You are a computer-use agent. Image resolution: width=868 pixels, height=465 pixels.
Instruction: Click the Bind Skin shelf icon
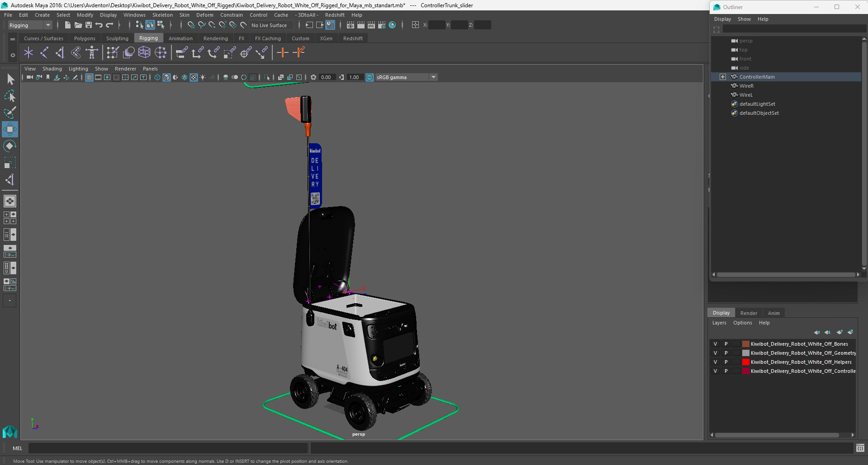click(x=76, y=53)
